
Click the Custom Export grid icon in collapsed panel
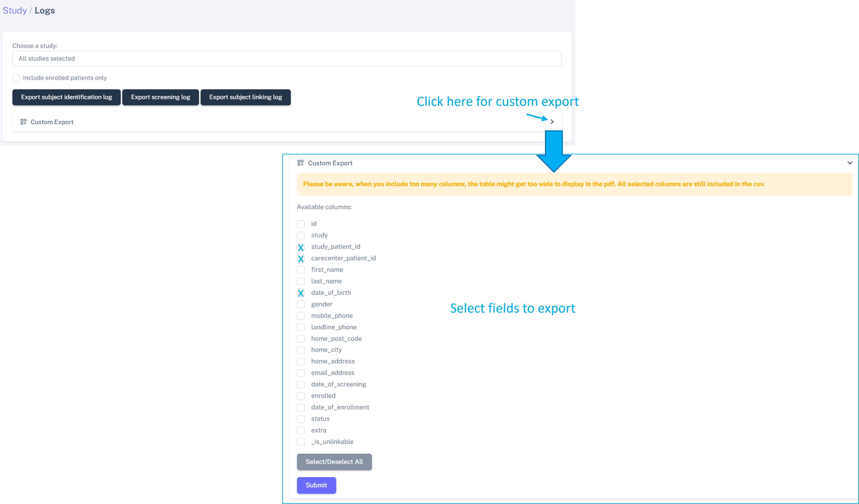tap(23, 122)
